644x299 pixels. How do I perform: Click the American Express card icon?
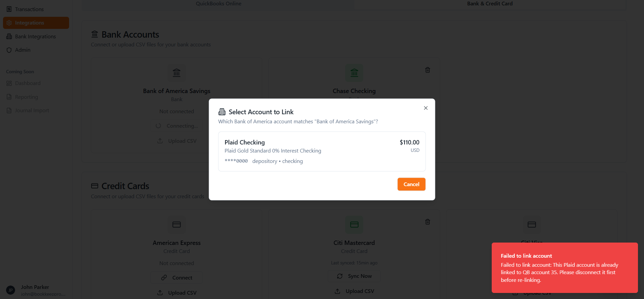tap(177, 224)
